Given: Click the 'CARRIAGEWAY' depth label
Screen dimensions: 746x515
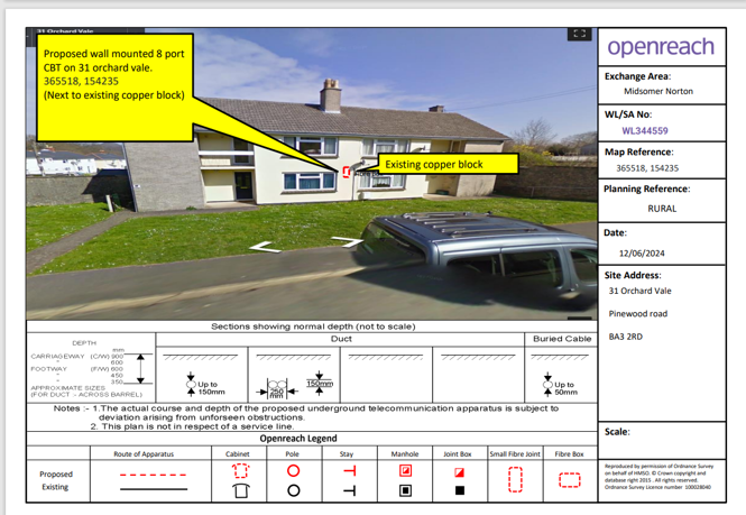Looking at the screenshot, I should coord(58,356).
